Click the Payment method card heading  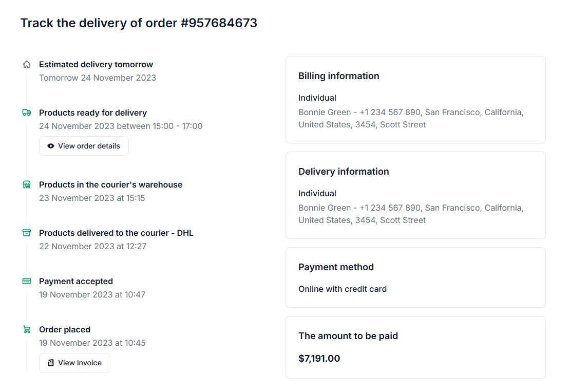(x=336, y=267)
